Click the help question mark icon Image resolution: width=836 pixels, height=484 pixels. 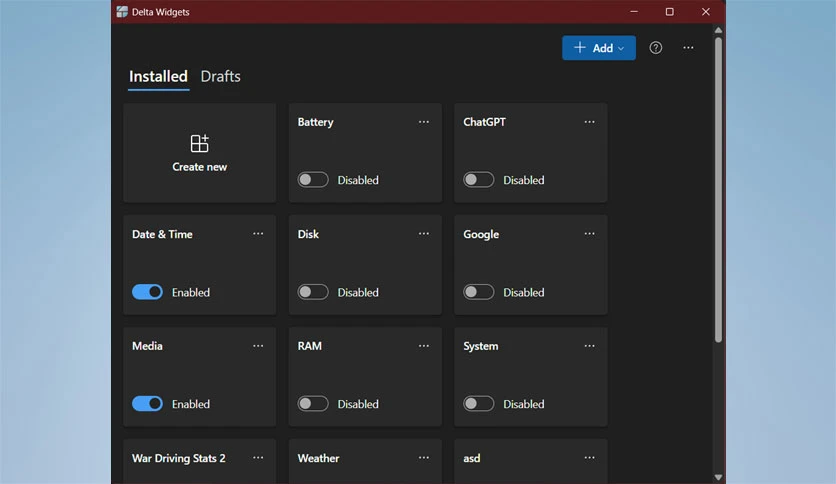656,48
